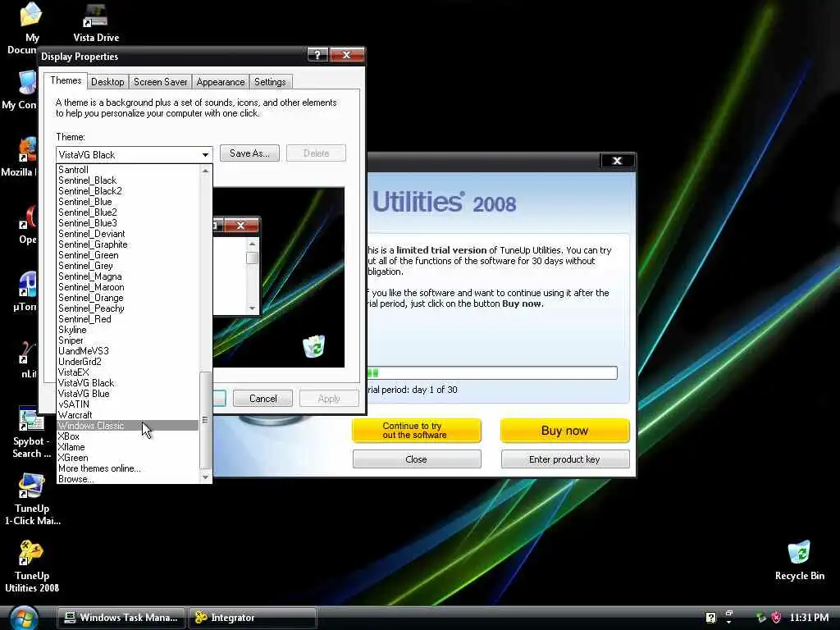Click the Start orb on the taskbar
The height and width of the screenshot is (630, 840).
click(24, 619)
